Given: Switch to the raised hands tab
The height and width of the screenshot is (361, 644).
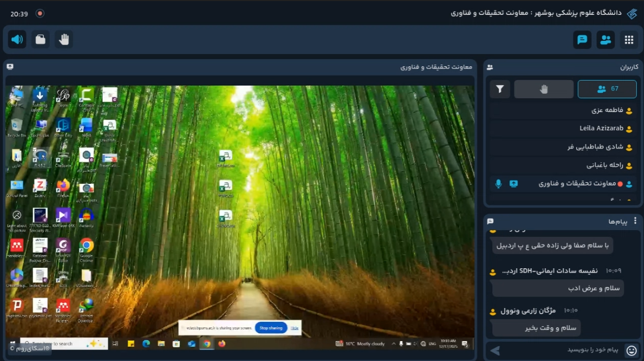Looking at the screenshot, I should click(x=544, y=89).
